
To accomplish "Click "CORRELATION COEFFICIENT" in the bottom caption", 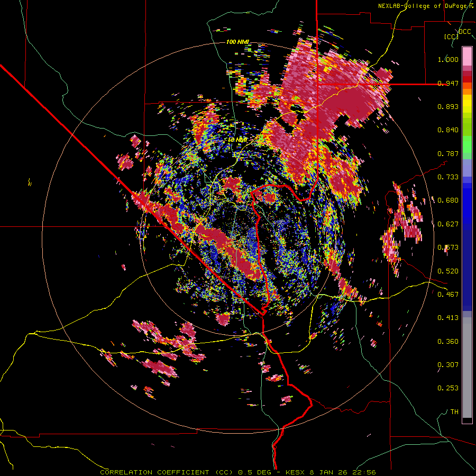I will (x=154, y=472).
